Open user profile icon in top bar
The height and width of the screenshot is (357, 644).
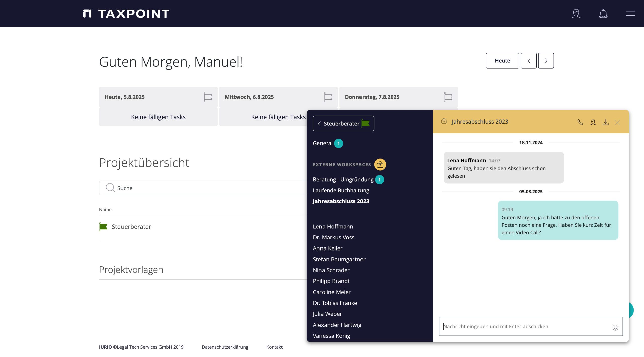pos(576,14)
